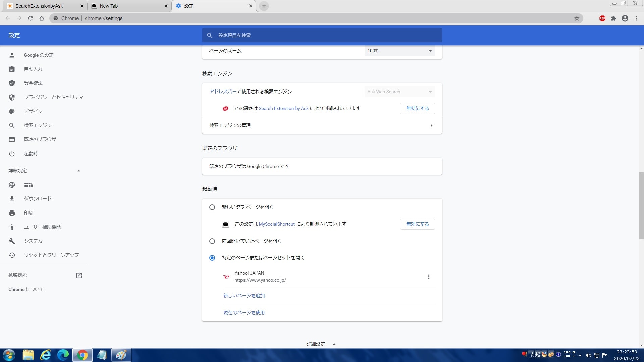Go forward to next page
Viewport: 644px width, 362px height.
(x=19, y=18)
